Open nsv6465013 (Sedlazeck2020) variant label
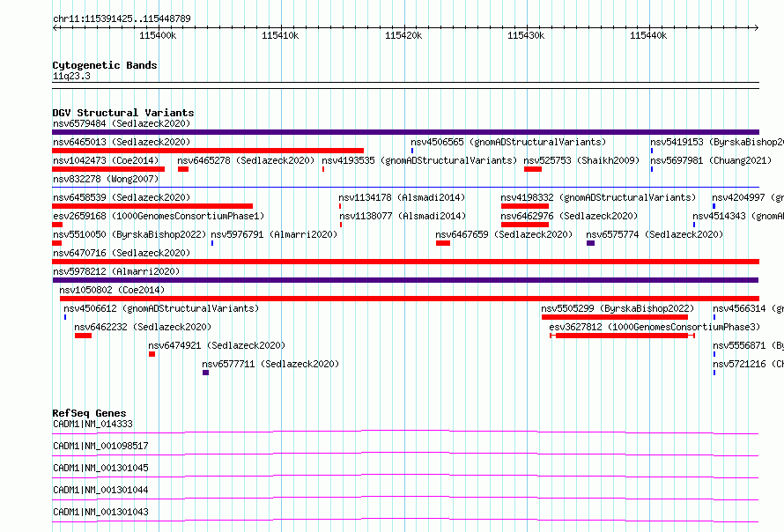The height and width of the screenshot is (532, 784). tap(122, 142)
